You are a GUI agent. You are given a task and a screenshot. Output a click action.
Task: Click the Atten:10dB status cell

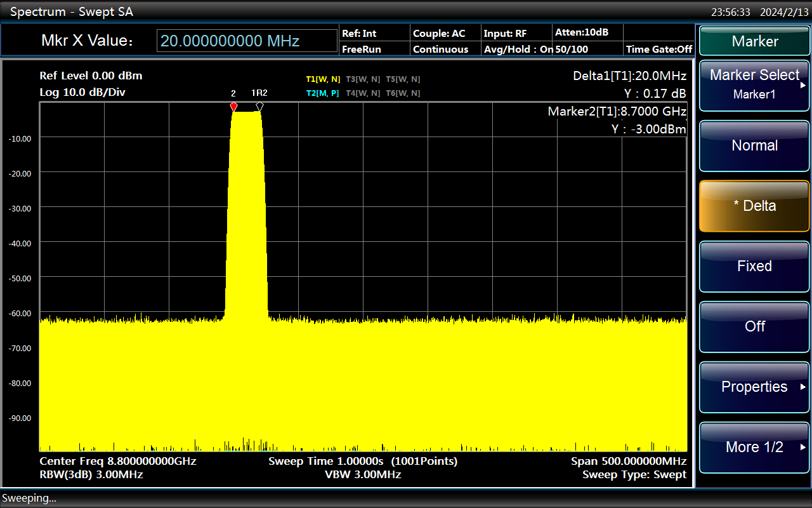(x=582, y=32)
